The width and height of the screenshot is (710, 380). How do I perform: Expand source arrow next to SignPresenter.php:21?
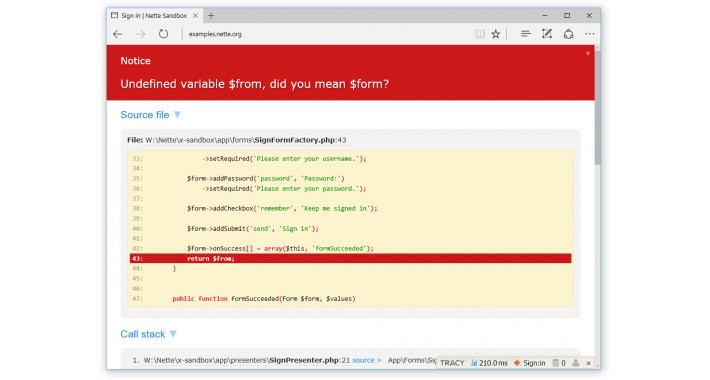pos(380,360)
